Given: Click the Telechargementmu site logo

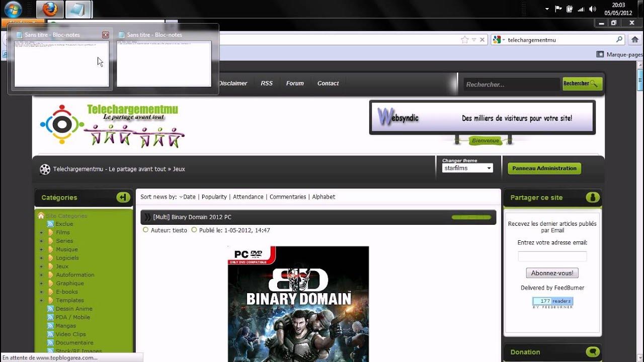Looking at the screenshot, I should tap(112, 125).
